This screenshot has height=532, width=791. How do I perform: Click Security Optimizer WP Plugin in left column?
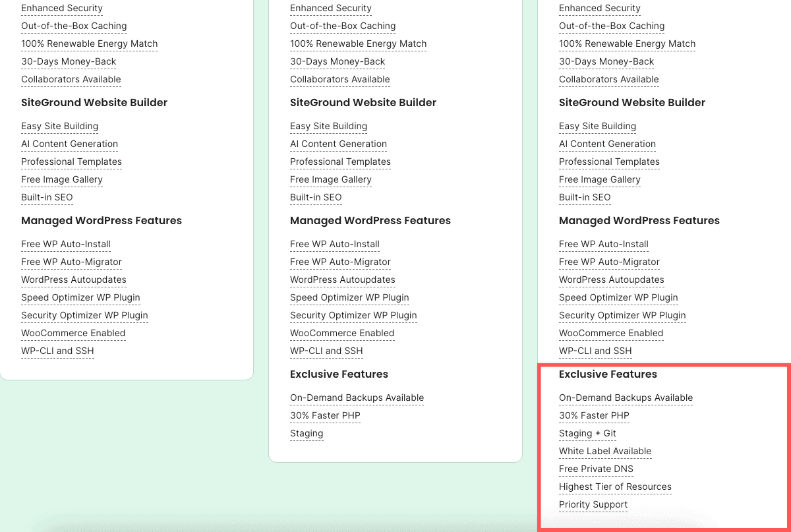click(84, 316)
